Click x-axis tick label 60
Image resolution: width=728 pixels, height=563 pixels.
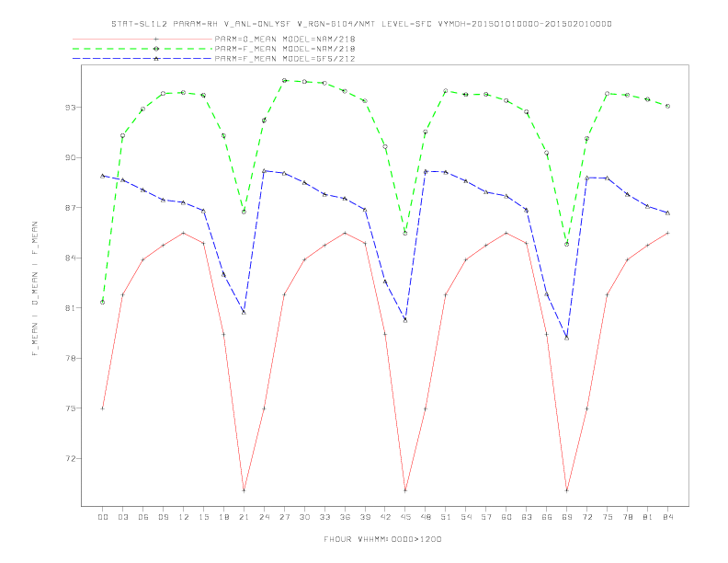506,517
